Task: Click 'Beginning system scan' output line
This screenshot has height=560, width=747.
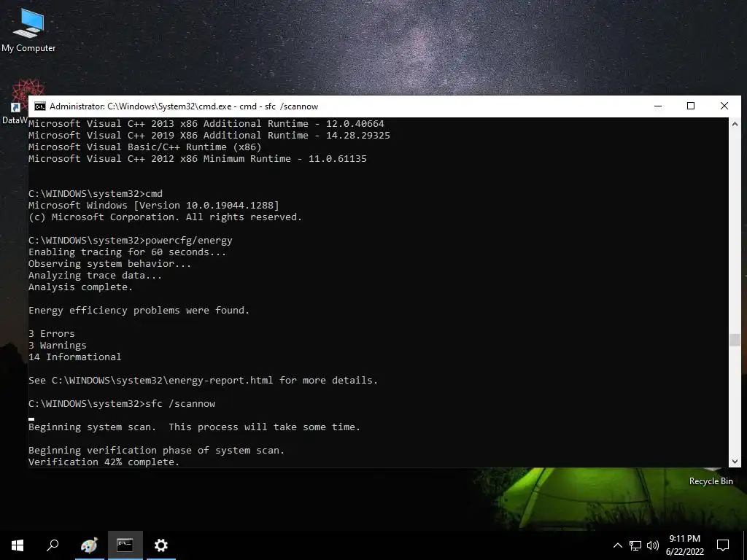Action: point(194,427)
